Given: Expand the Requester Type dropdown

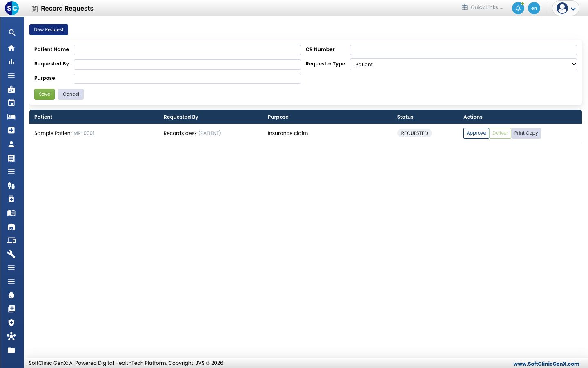Looking at the screenshot, I should (463, 64).
